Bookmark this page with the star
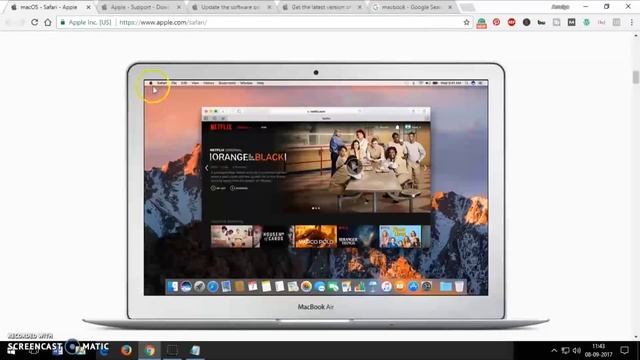640x360 pixels. tap(467, 22)
